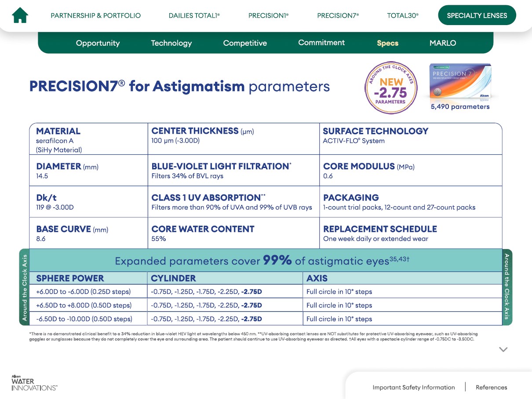The image size is (532, 399).
Task: Go to the Home icon
Action: [x=20, y=15]
